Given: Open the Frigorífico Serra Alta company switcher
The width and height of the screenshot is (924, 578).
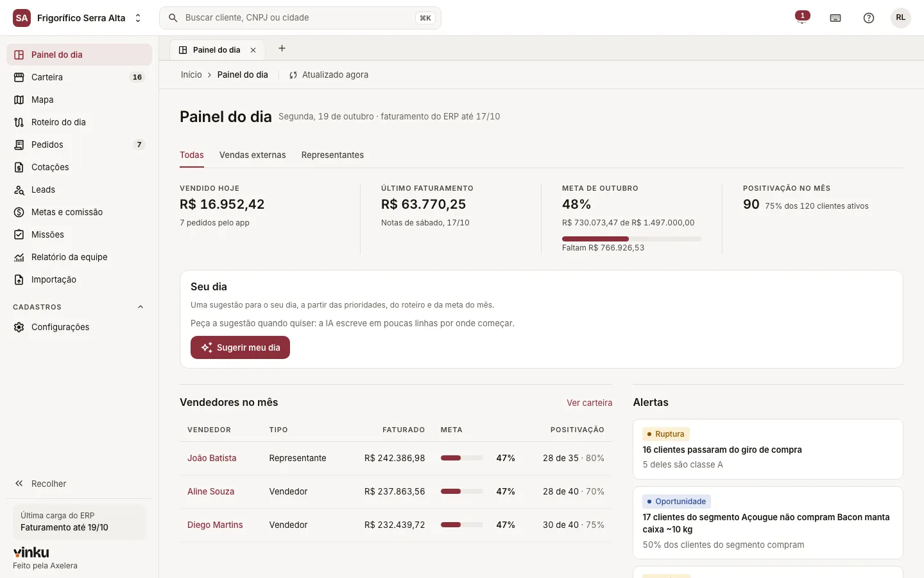Looking at the screenshot, I should [x=78, y=18].
